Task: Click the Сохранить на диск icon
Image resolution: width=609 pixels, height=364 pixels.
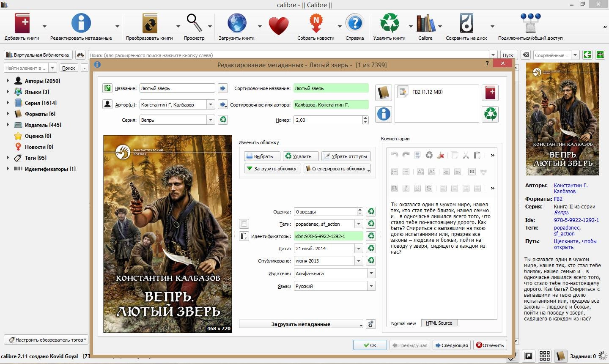Action: (x=466, y=23)
